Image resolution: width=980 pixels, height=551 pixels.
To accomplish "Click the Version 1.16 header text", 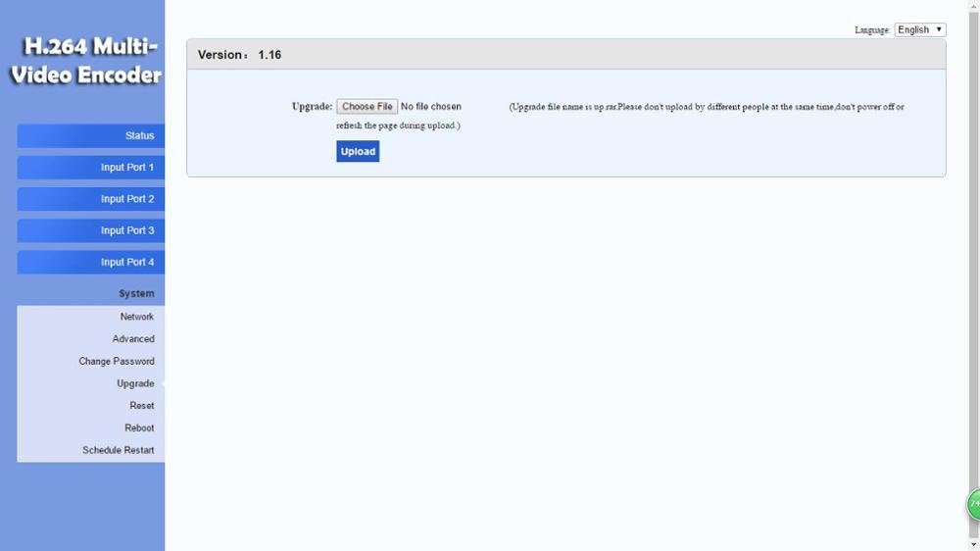I will click(239, 55).
